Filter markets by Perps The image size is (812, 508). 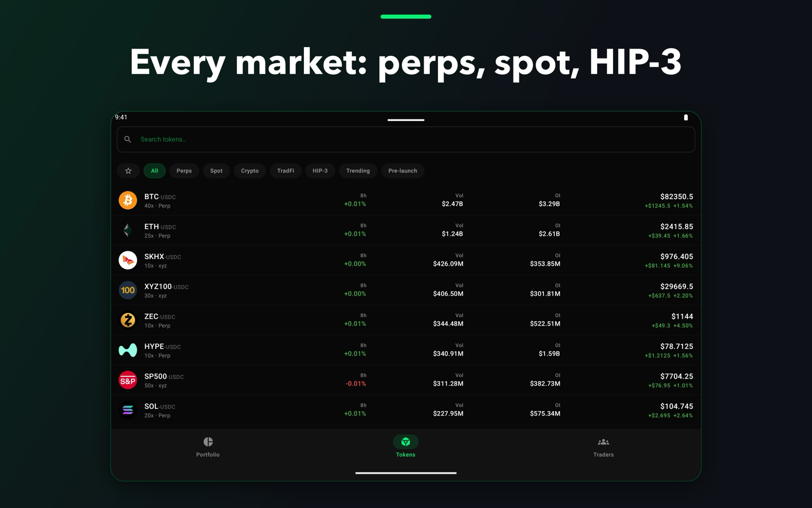coord(184,171)
